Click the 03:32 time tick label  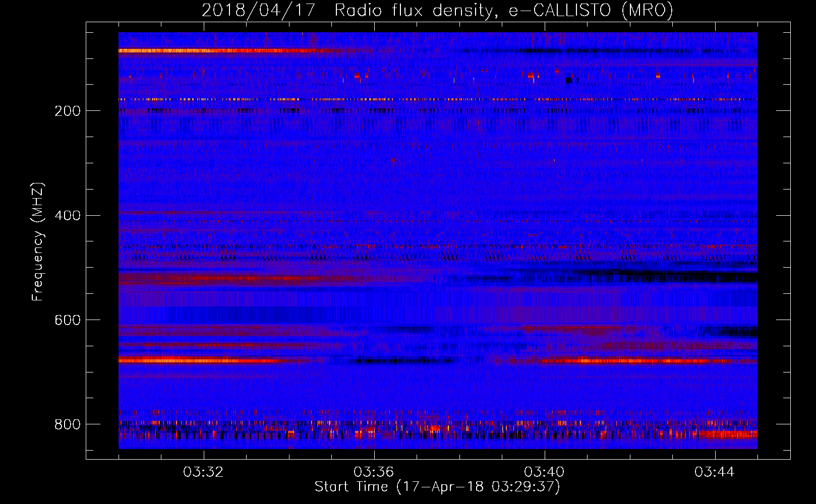pyautogui.click(x=203, y=472)
